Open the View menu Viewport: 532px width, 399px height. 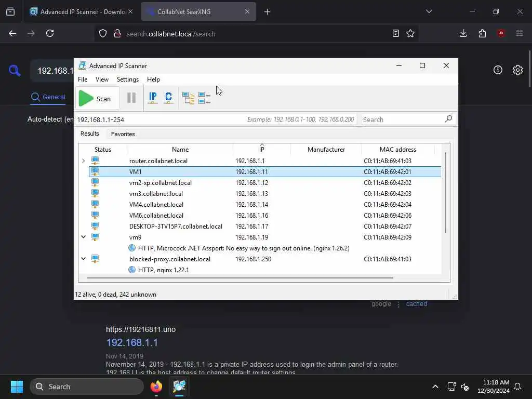click(x=102, y=79)
